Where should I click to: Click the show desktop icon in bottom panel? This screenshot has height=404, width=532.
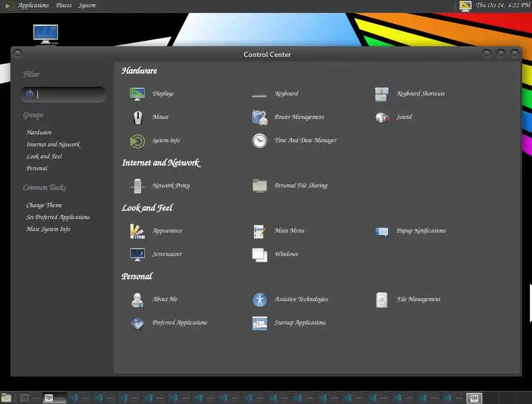click(x=6, y=398)
